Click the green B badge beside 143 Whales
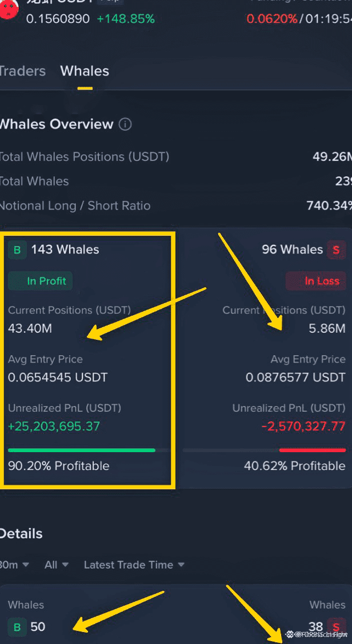Viewport: 352px width, 644px height. pos(17,249)
